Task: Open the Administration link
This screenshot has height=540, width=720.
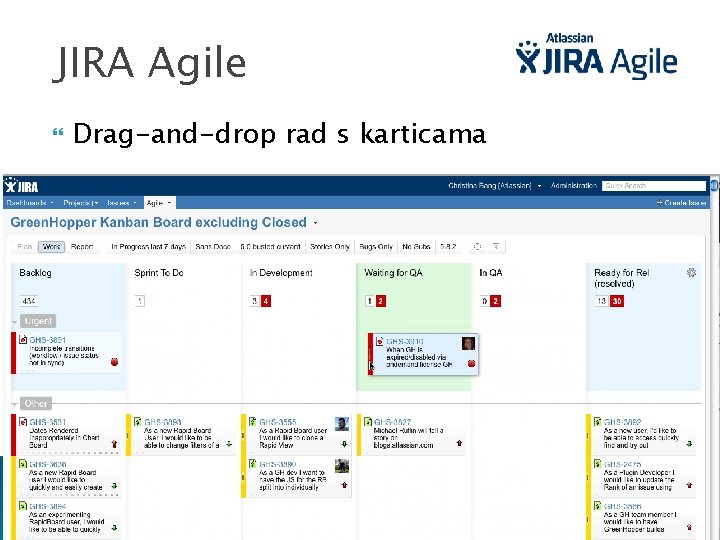Action: [x=574, y=186]
